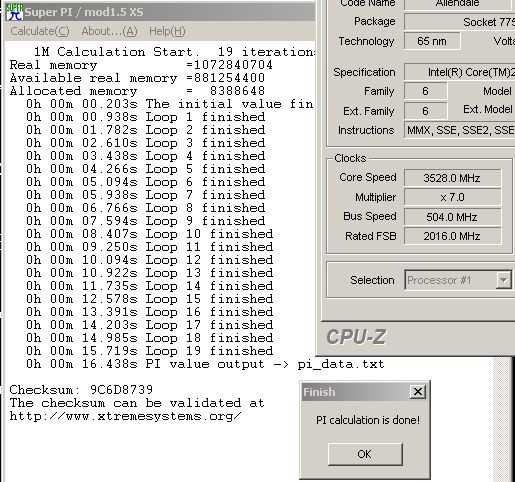Click the Super PI application icon
The height and width of the screenshot is (482, 515).
coord(14,12)
